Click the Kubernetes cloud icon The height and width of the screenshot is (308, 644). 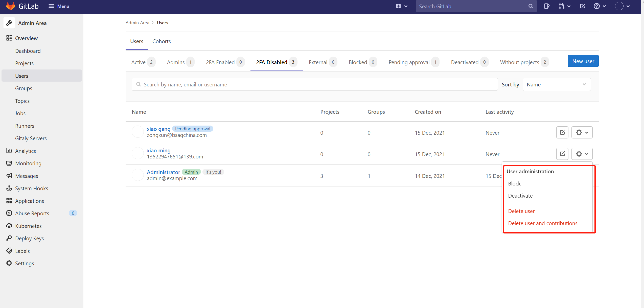pyautogui.click(x=9, y=226)
